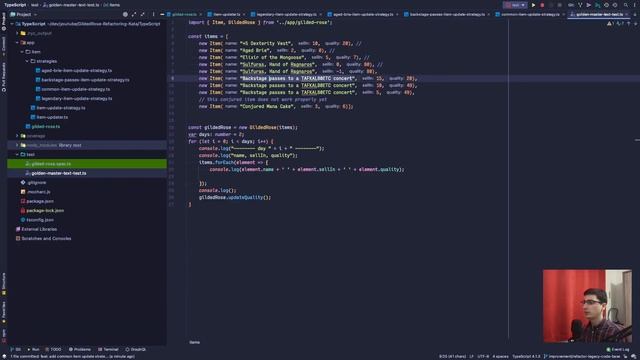Expand the nyc_output folder

click(17, 33)
